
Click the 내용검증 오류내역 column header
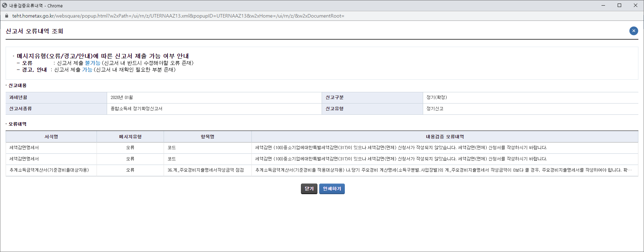point(445,137)
